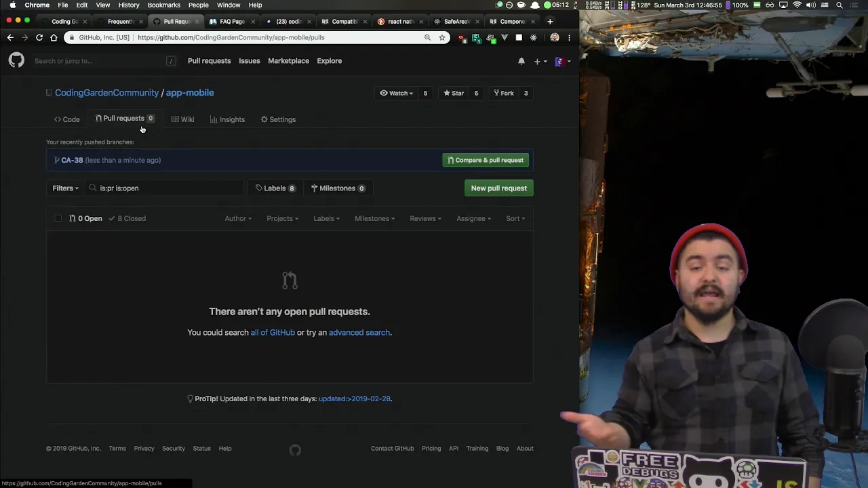Fork the app-mobile repository
Screen dimensions: 868x488
coord(503,93)
